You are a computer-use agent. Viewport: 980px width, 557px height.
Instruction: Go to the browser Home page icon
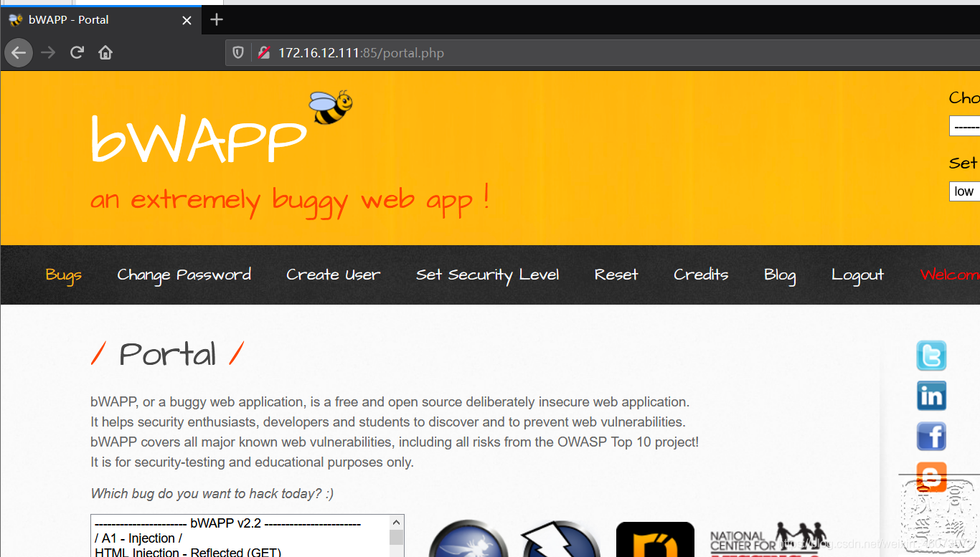[x=105, y=52]
